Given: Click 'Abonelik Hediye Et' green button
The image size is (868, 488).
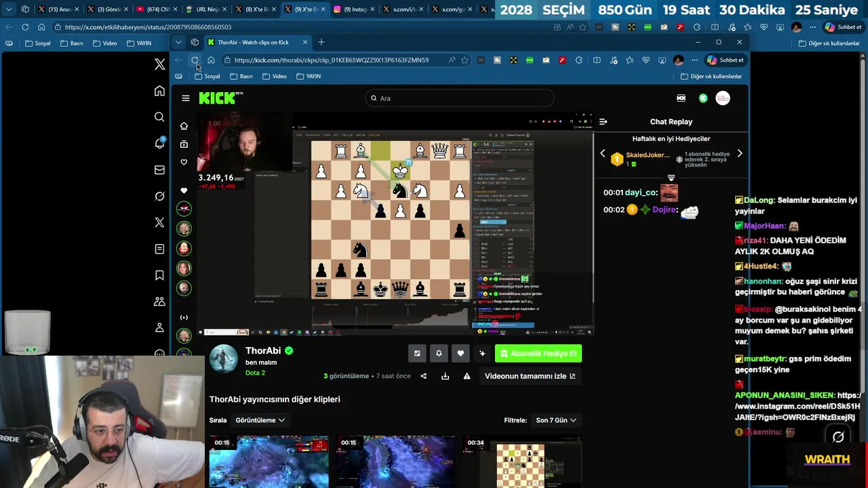Looking at the screenshot, I should [538, 353].
